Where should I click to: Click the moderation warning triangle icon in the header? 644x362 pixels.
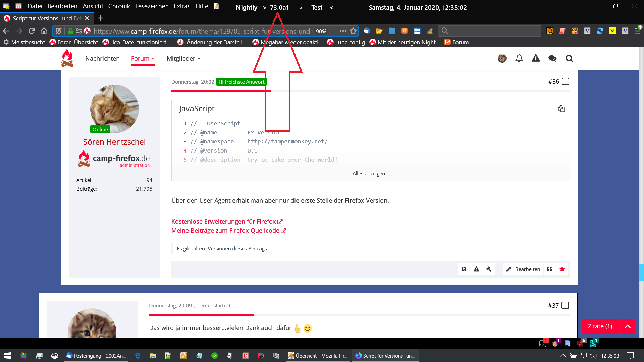536,58
